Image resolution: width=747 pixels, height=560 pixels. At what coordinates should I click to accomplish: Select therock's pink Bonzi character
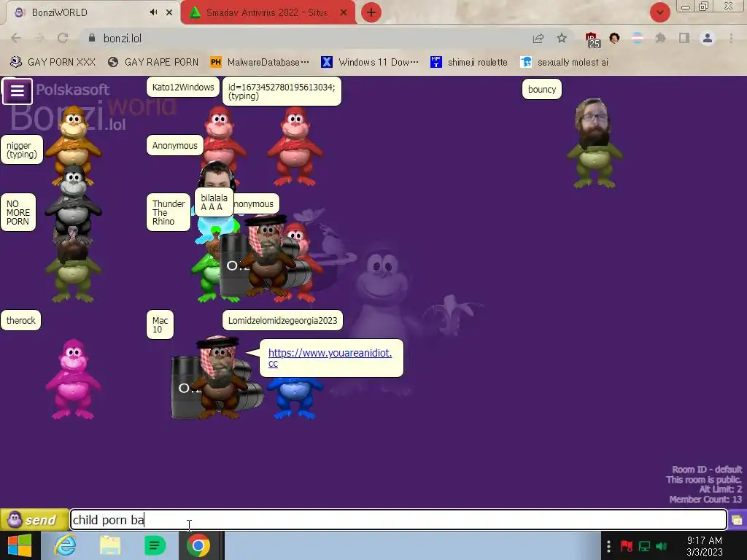tap(73, 379)
